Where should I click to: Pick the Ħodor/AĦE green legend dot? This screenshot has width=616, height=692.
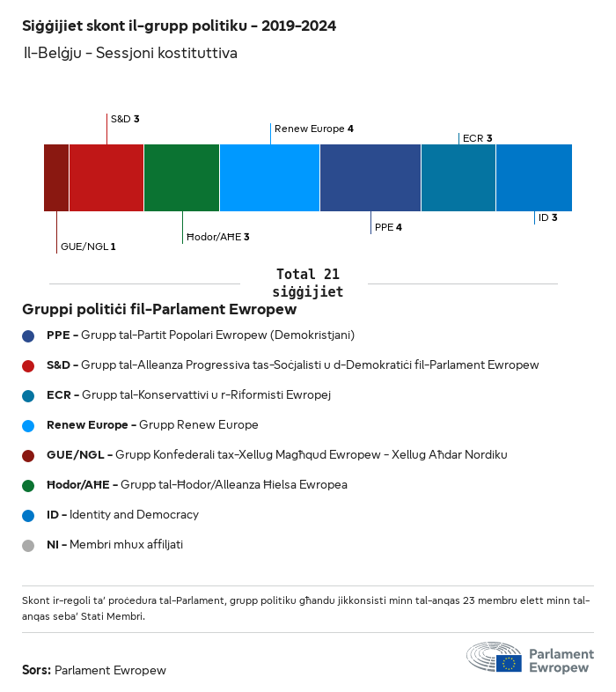tap(28, 485)
